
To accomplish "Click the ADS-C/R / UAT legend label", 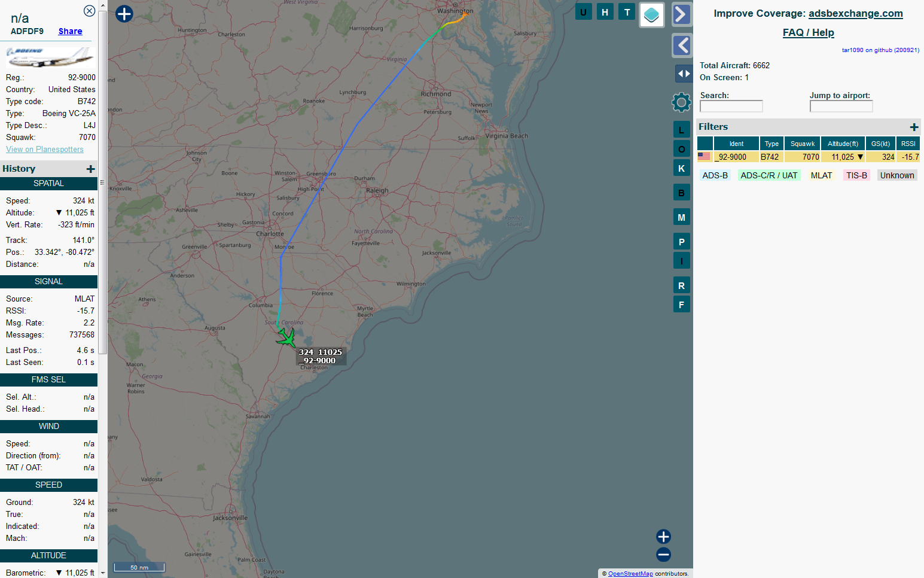I will click(769, 175).
